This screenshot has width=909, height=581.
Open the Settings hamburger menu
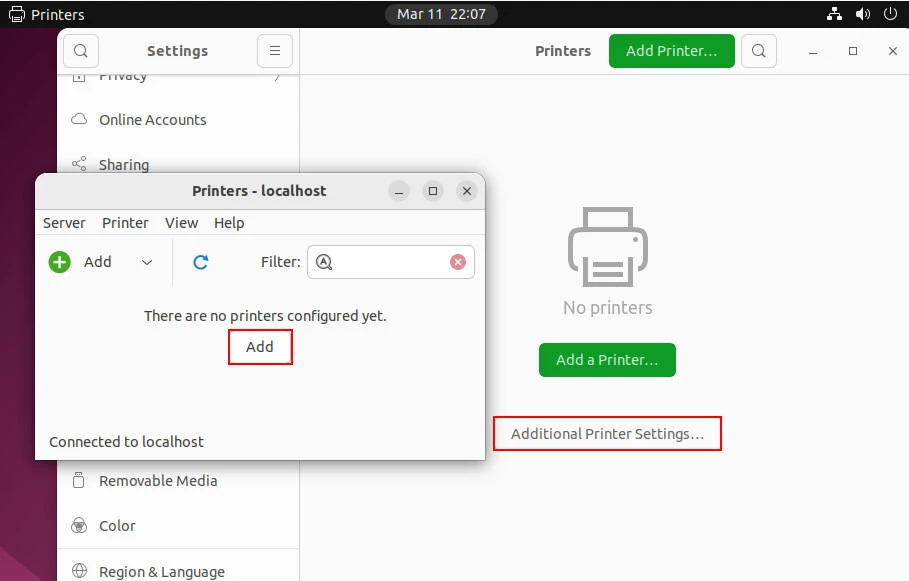[x=275, y=51]
